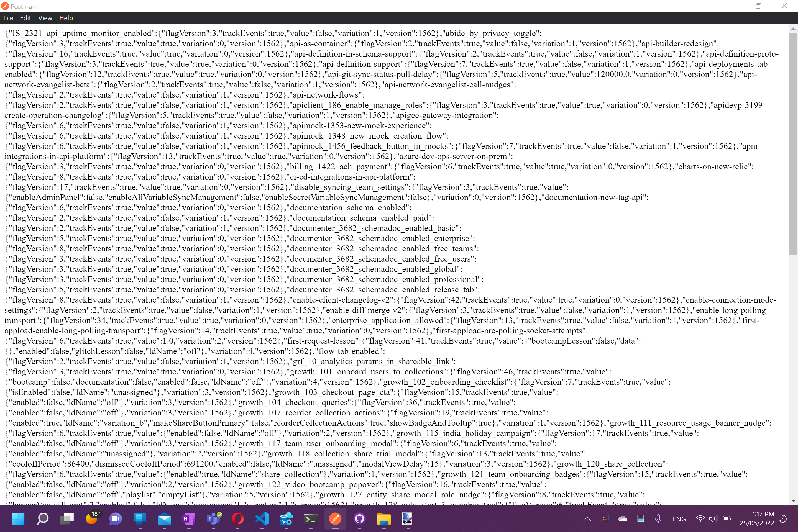The image size is (798, 532).
Task: Open OneNote from the taskbar
Action: (189, 518)
